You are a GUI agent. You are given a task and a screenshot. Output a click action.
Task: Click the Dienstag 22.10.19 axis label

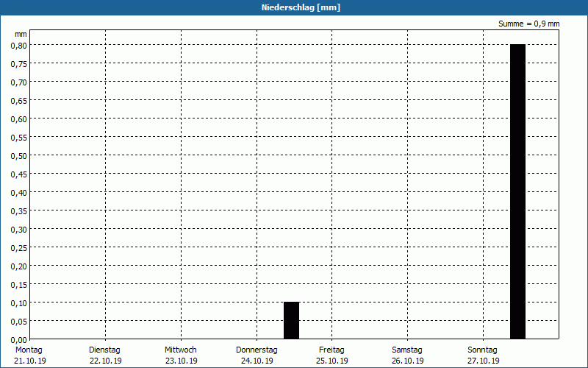point(105,355)
